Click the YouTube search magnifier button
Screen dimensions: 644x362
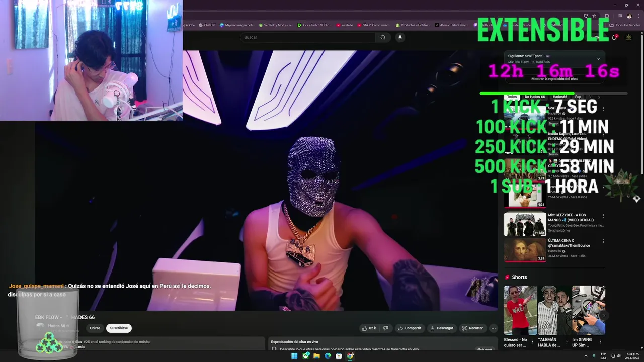pos(383,37)
